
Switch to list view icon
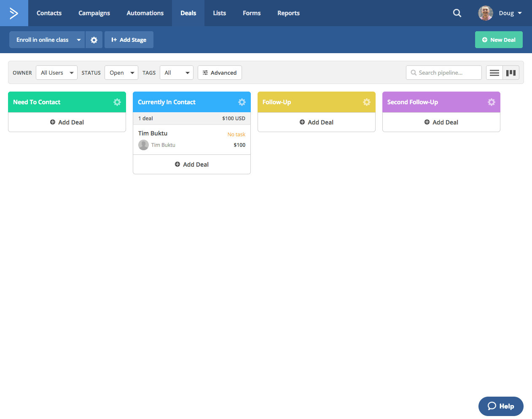pyautogui.click(x=494, y=73)
